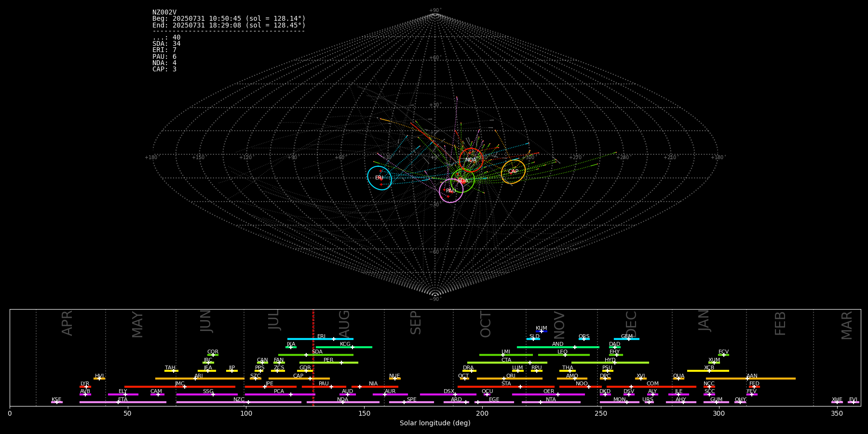Click the orange CAP radiant circle on sky map

[513, 172]
